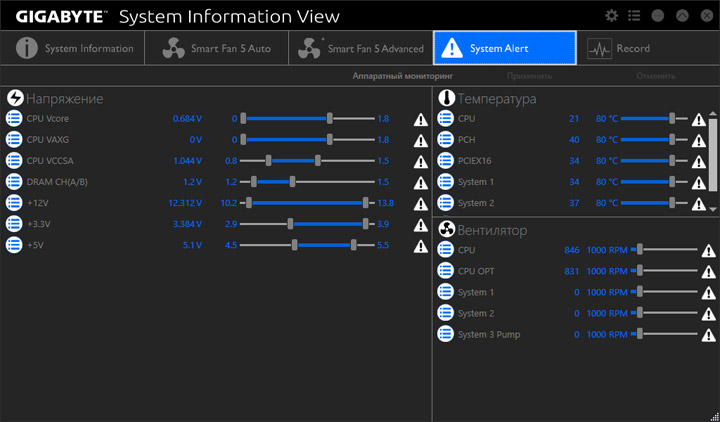Click the blue icon beside System 3 Pump

coord(446,333)
